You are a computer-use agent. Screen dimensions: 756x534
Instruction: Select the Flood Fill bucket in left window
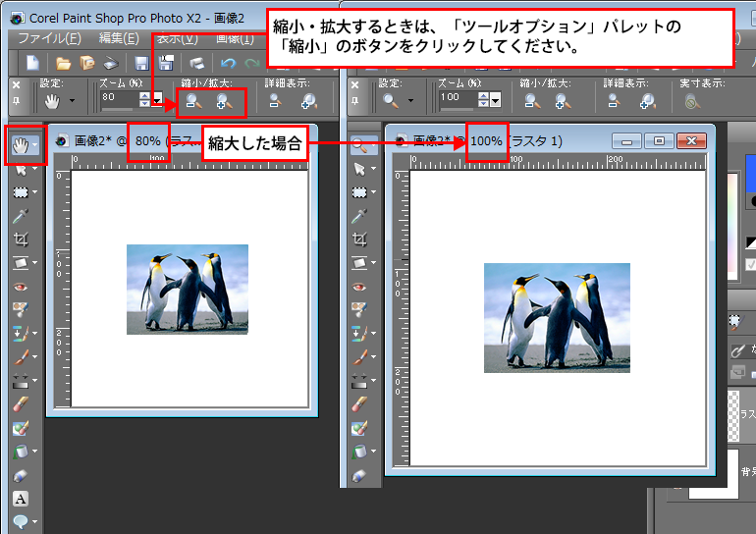[21, 452]
